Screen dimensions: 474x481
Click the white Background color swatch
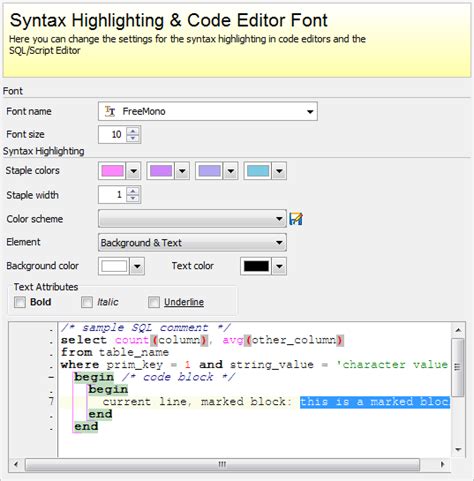114,266
